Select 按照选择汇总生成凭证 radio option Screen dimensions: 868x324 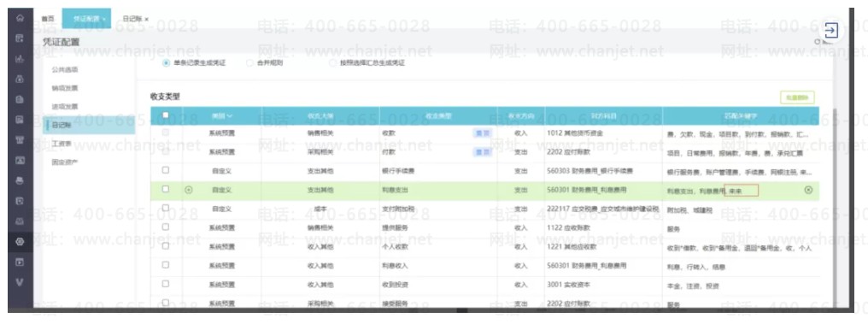tap(332, 63)
